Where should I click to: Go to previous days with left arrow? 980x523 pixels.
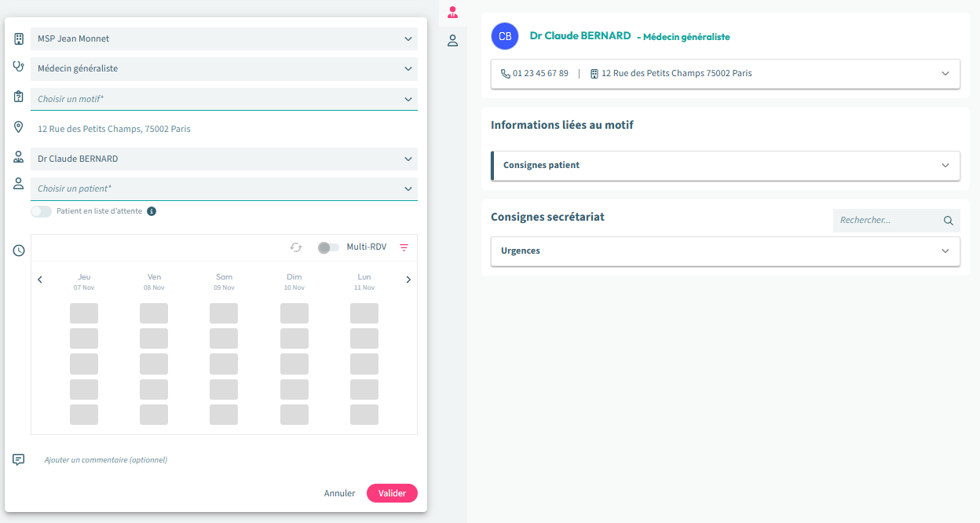40,280
